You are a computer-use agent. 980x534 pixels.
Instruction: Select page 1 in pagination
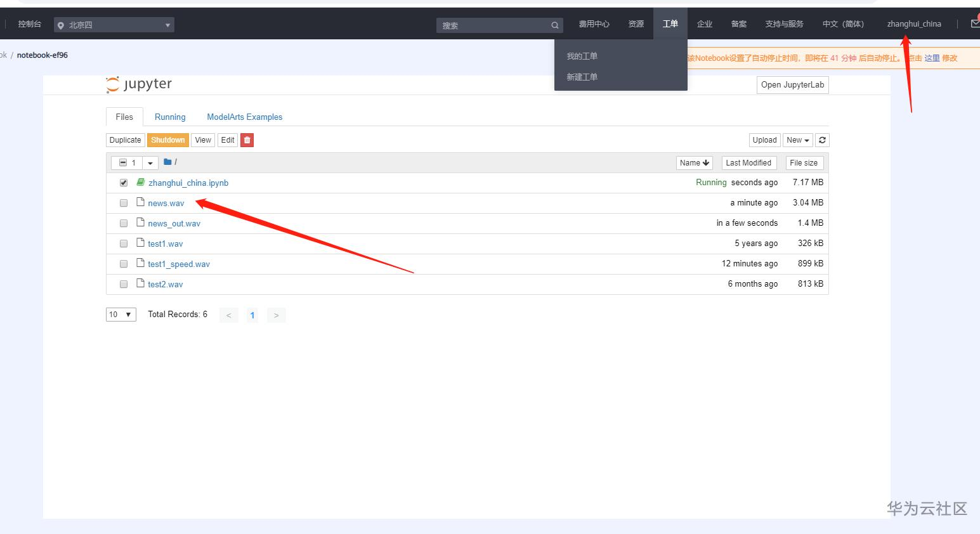[x=252, y=315]
